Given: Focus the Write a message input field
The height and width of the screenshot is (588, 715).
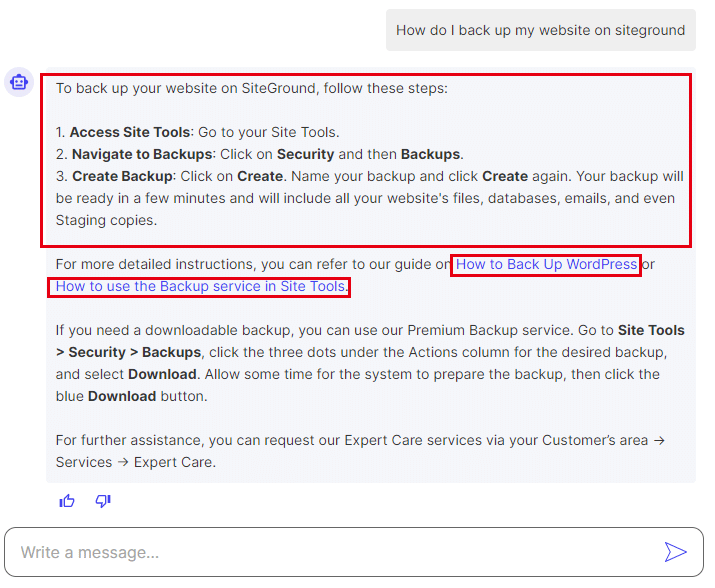Looking at the screenshot, I should [330, 552].
